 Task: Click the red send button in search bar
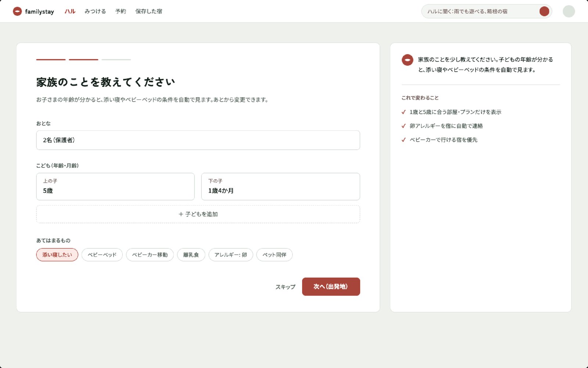point(544,11)
